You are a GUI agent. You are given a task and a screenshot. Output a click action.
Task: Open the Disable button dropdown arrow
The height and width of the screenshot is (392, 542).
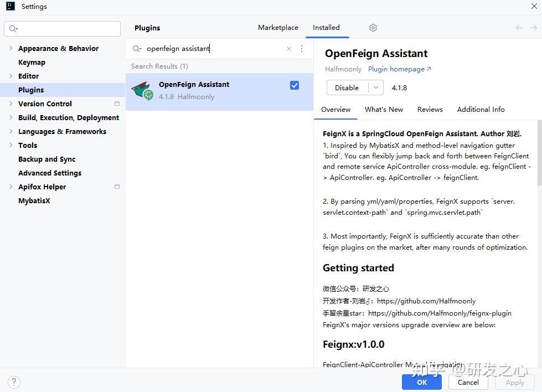point(375,87)
